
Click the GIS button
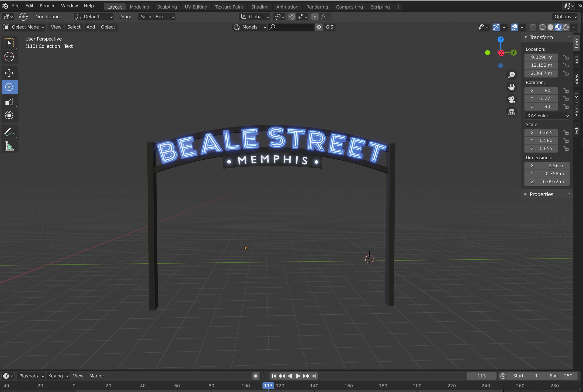coord(329,27)
